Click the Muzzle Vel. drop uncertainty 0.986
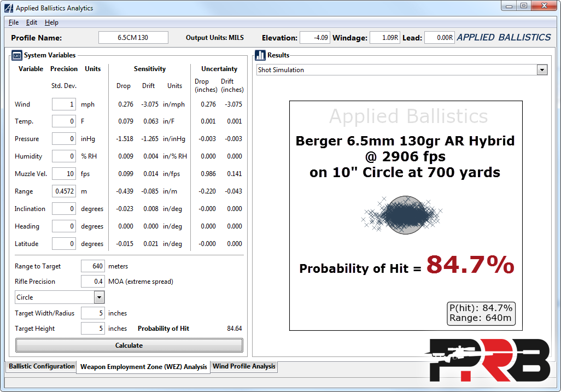 208,174
